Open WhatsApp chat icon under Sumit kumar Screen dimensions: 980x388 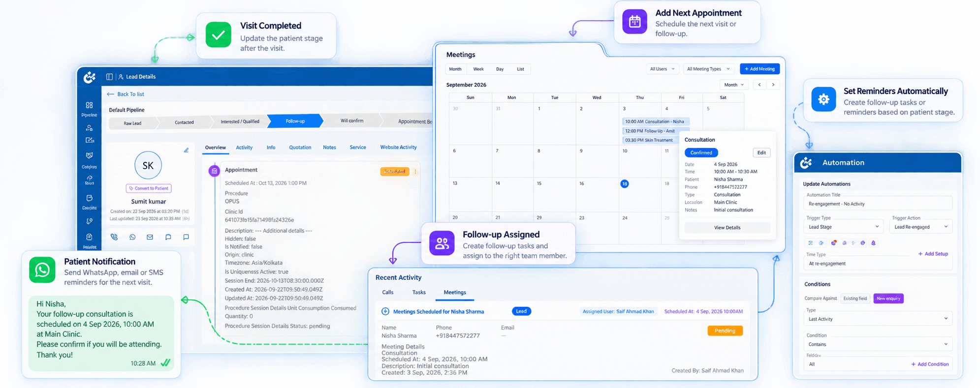(x=132, y=237)
